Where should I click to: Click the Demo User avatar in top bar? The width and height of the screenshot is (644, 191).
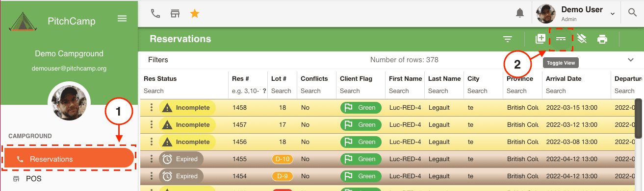click(546, 14)
